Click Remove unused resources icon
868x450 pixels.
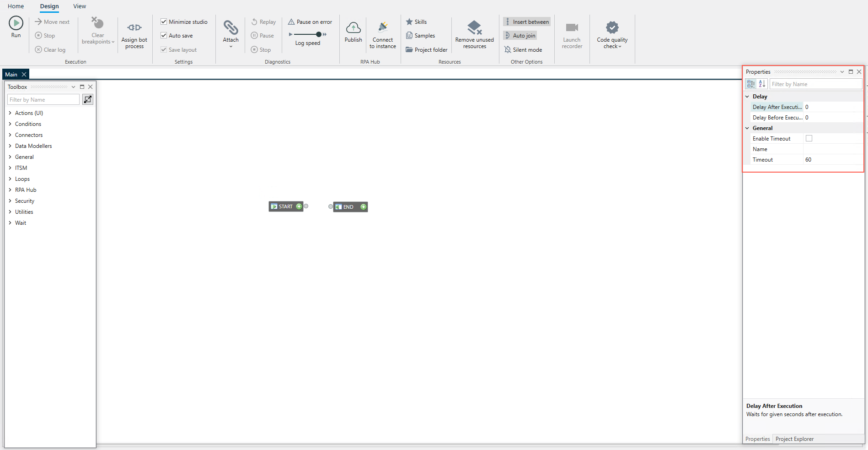click(x=475, y=27)
